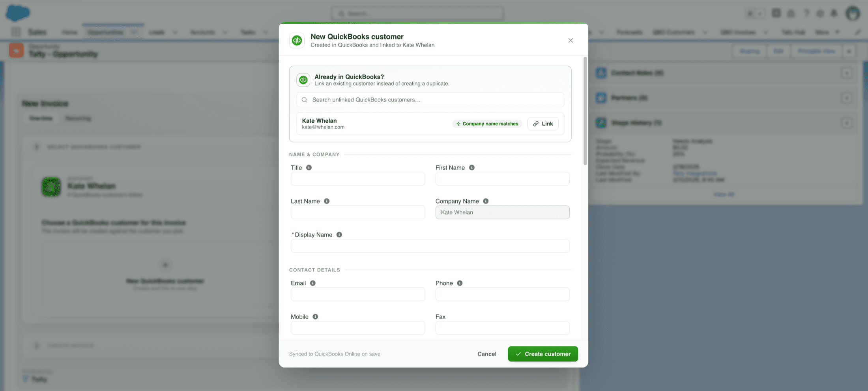Focus the Phone input field

click(x=502, y=294)
